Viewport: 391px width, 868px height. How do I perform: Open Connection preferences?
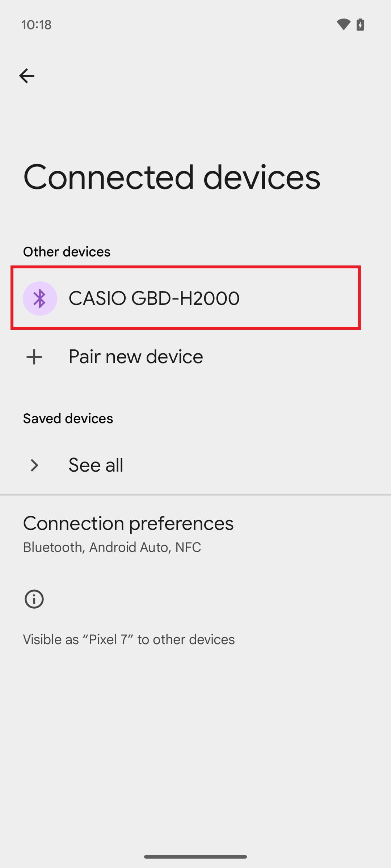128,523
